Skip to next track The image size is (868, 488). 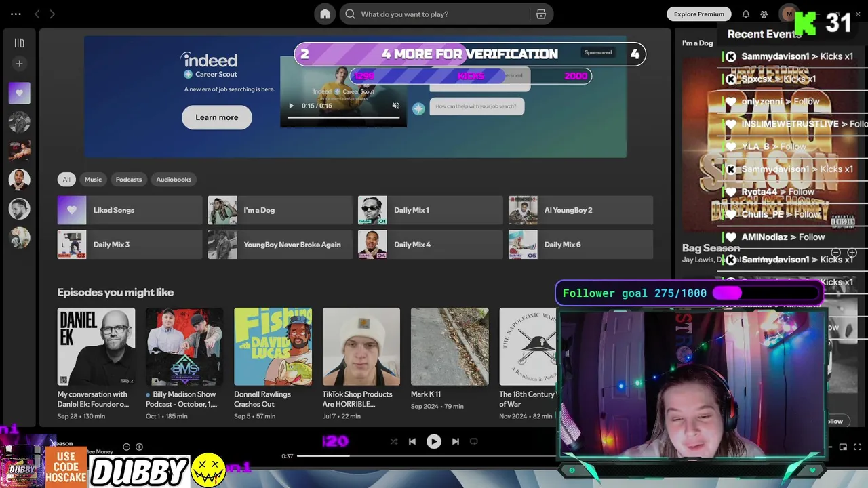[456, 441]
